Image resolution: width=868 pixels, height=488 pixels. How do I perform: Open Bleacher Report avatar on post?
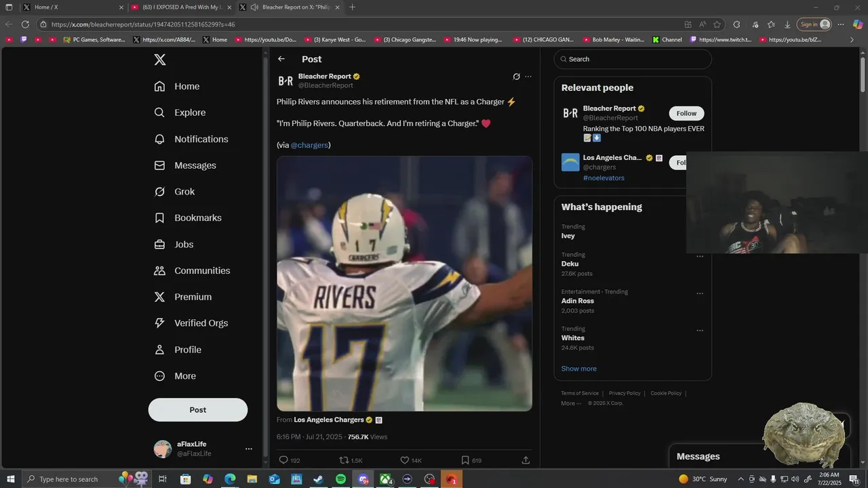[x=285, y=81]
